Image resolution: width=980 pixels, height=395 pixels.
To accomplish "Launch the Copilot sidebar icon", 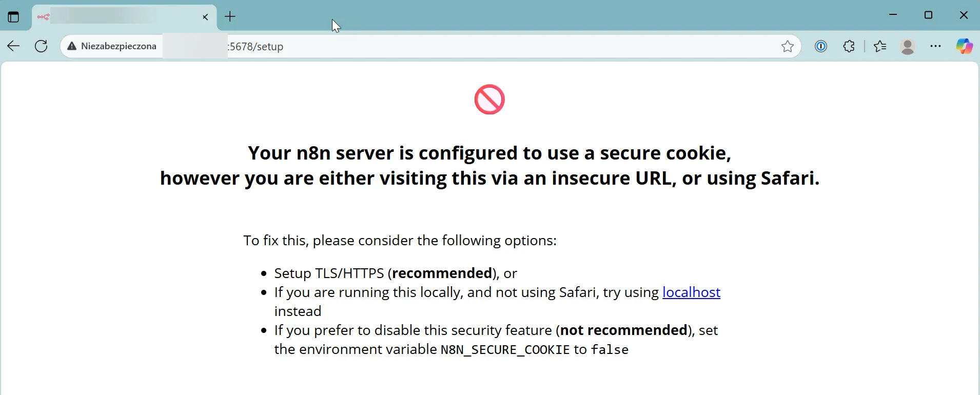I will 964,47.
